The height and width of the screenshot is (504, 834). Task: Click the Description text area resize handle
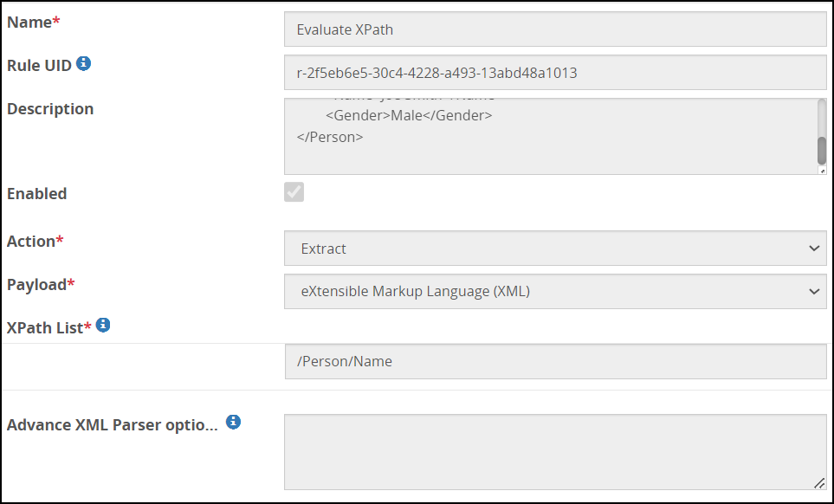[x=822, y=171]
